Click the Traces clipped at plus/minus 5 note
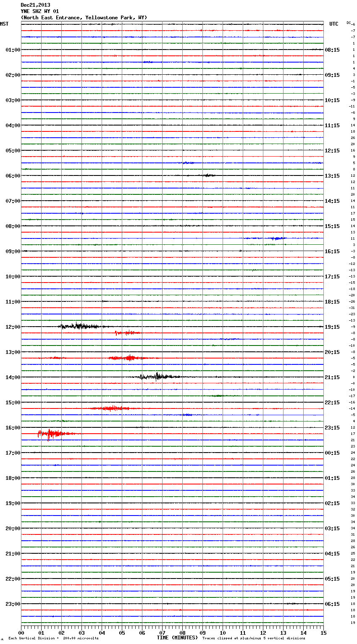The height and width of the screenshot is (644, 357). [254, 638]
